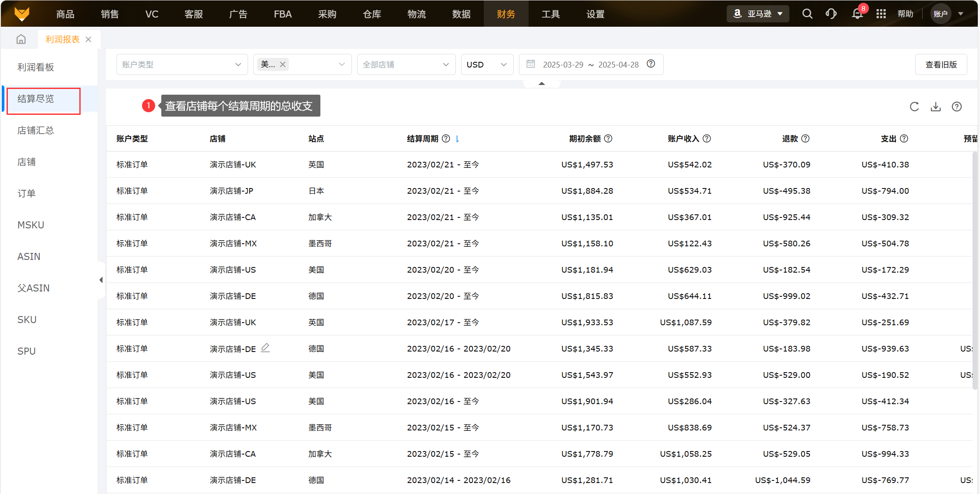Toggle sort arrow on 结算周期 column

pyautogui.click(x=458, y=139)
